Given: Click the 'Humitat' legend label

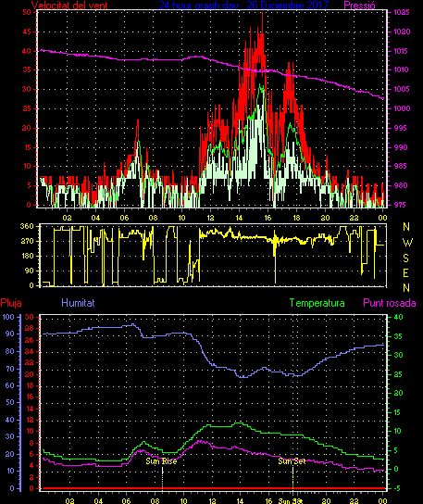Looking at the screenshot, I should tap(78, 303).
